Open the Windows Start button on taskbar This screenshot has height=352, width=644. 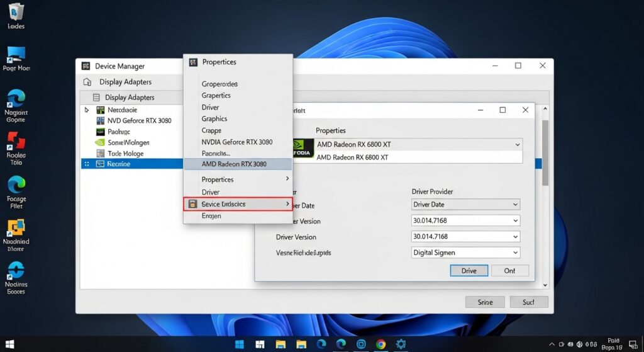click(9, 344)
